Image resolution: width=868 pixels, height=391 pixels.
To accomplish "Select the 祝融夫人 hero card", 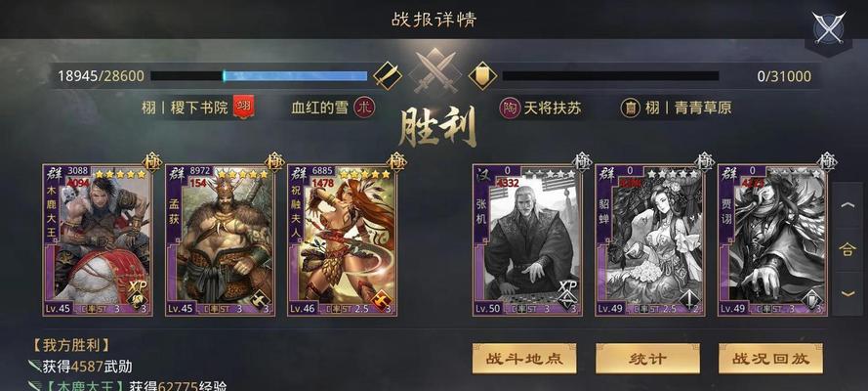I will pyautogui.click(x=343, y=239).
